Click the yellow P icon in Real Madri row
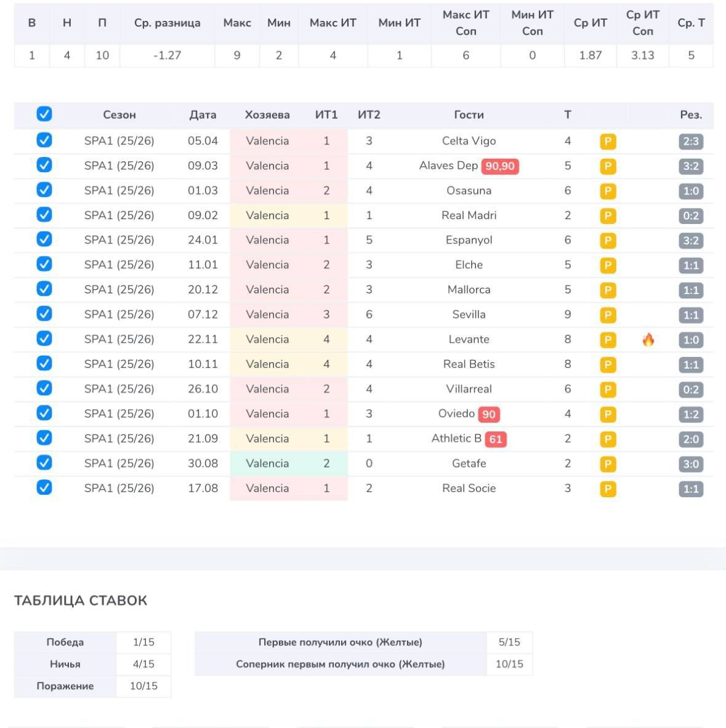 (x=608, y=216)
